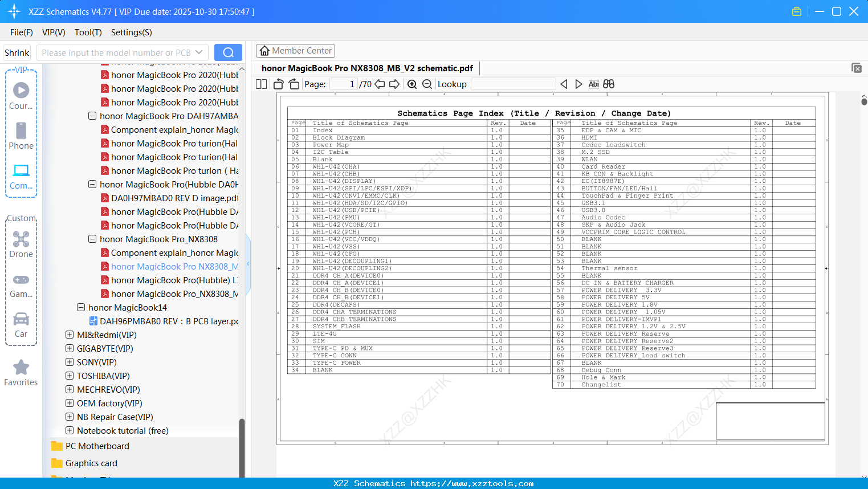Open Favorites star icon
868x489 pixels.
[x=21, y=367]
